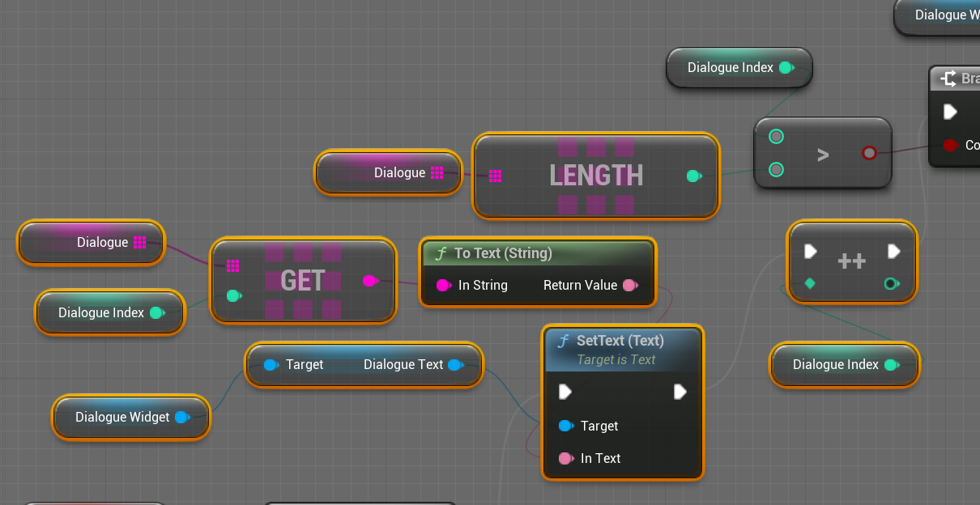Click Dialogue Index label wired to GET
The height and width of the screenshot is (505, 980).
click(x=101, y=312)
